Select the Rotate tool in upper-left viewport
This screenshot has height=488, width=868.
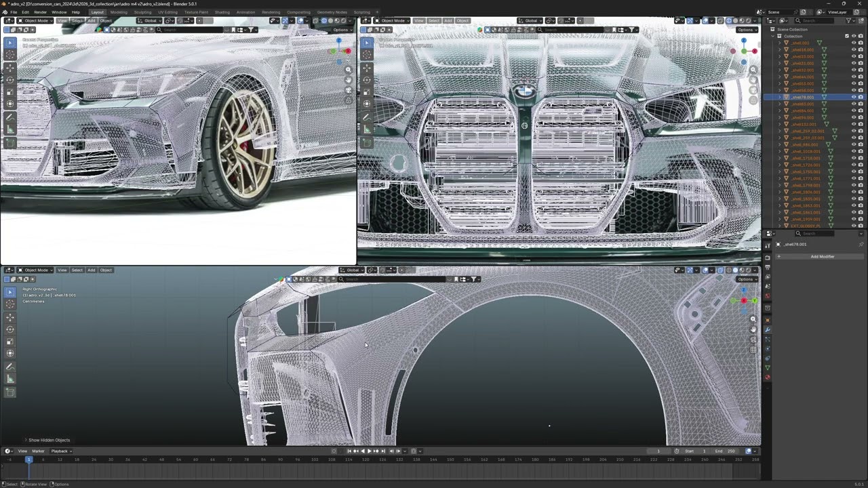tap(10, 80)
